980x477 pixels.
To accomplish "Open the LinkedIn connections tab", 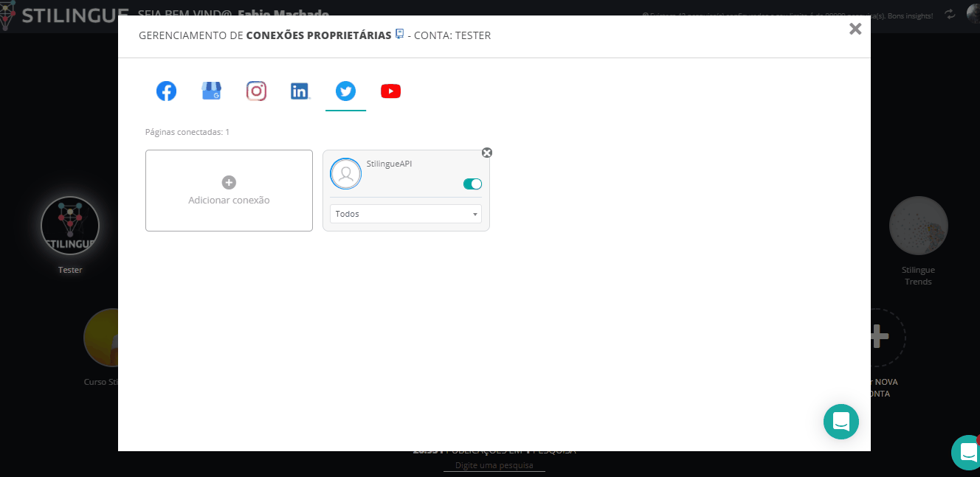I will coord(300,91).
